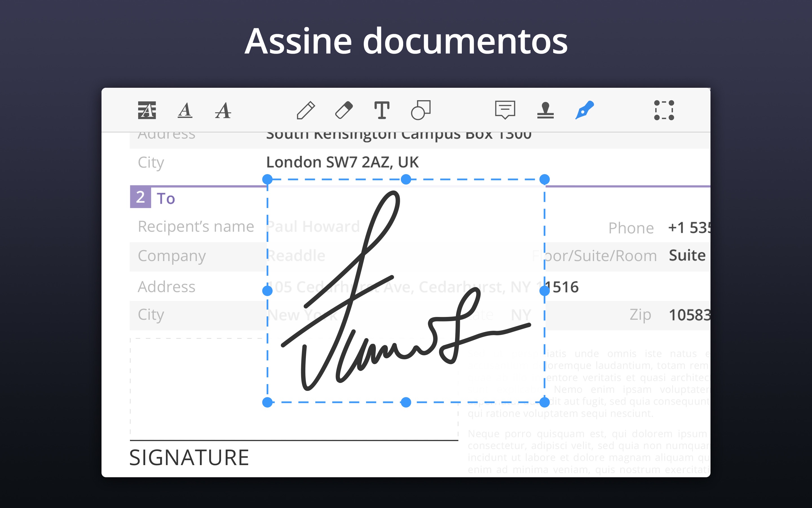Select the Stamp tool

pyautogui.click(x=545, y=110)
